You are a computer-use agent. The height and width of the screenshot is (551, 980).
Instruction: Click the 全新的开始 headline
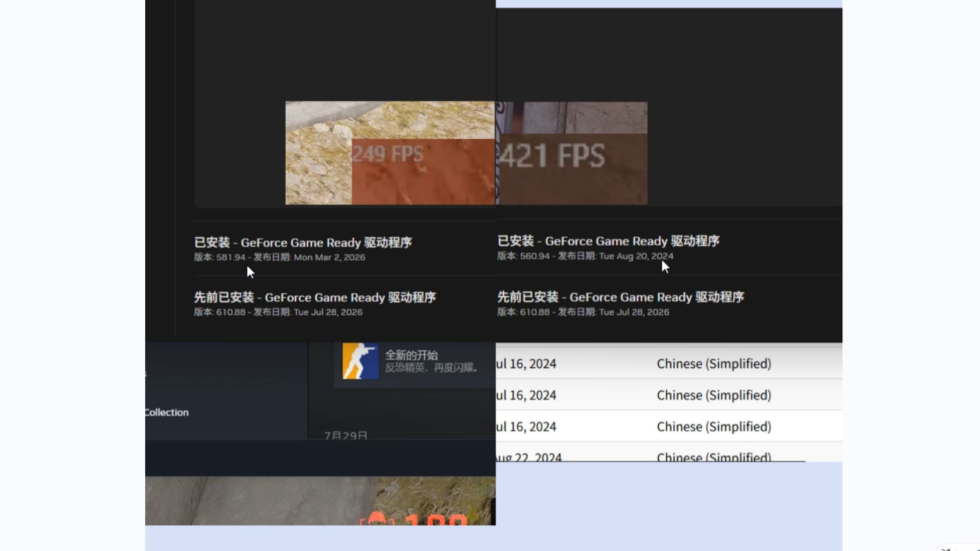click(412, 355)
